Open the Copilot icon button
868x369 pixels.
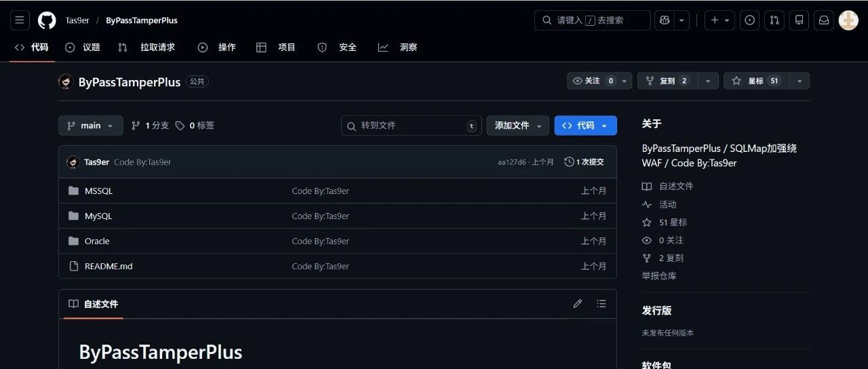click(x=664, y=20)
